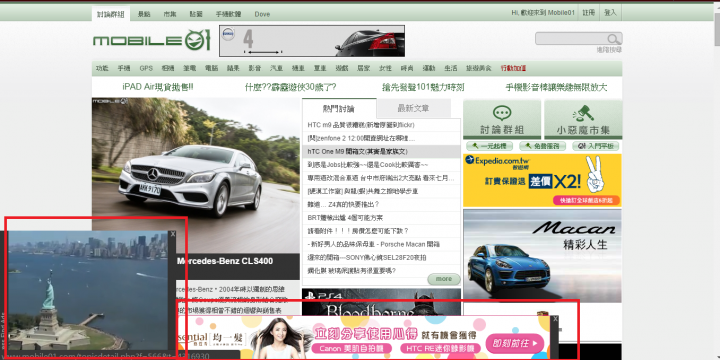720x360 pixels.
Task: Click the magnifier search icon
Action: (x=613, y=39)
